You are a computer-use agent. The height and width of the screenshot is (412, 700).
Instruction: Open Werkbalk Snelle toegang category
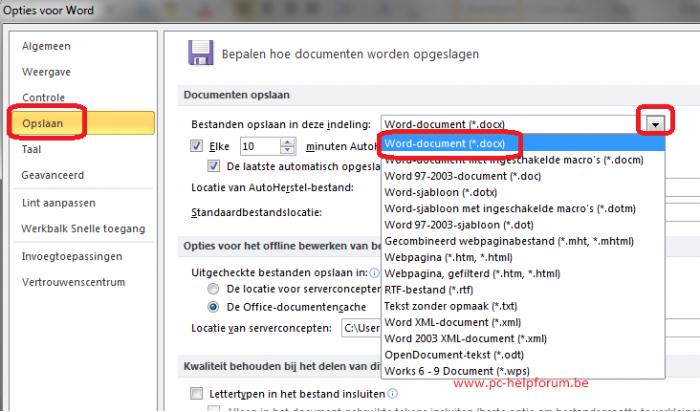83,229
